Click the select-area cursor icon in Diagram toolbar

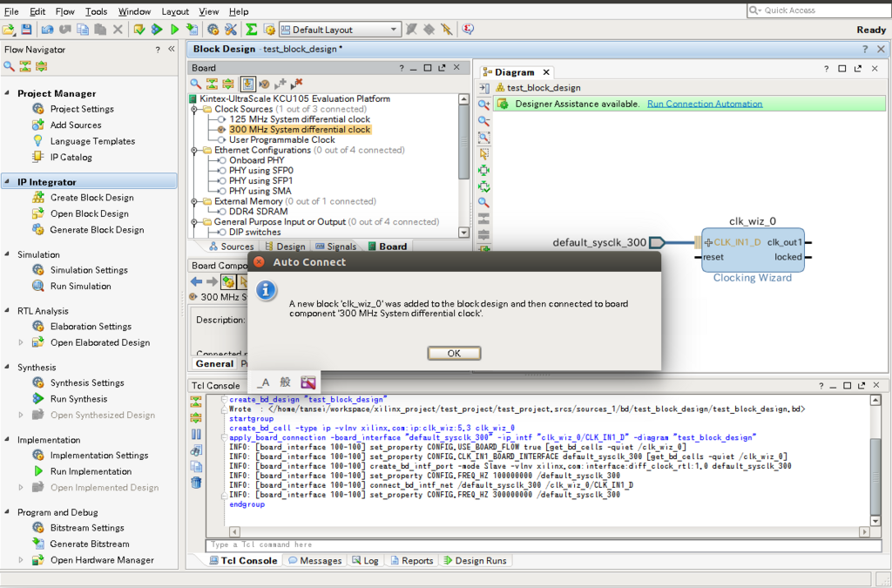click(483, 153)
